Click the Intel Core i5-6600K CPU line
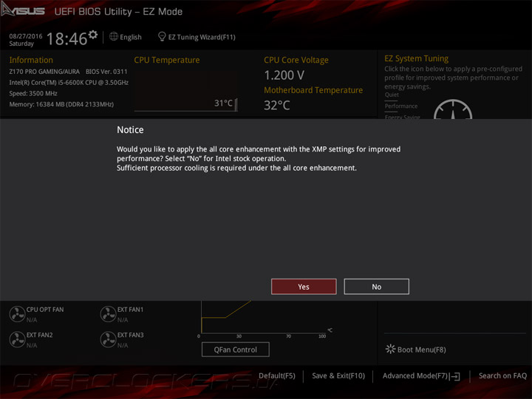Screen dimensions: 532x399 click(x=69, y=83)
